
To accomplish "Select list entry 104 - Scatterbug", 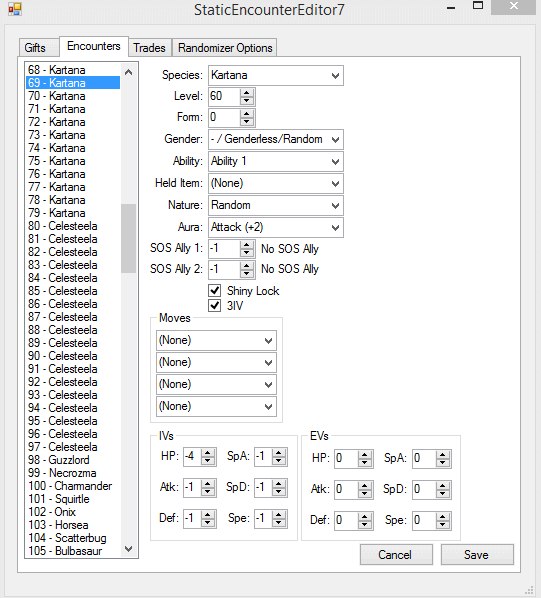I will (73, 538).
